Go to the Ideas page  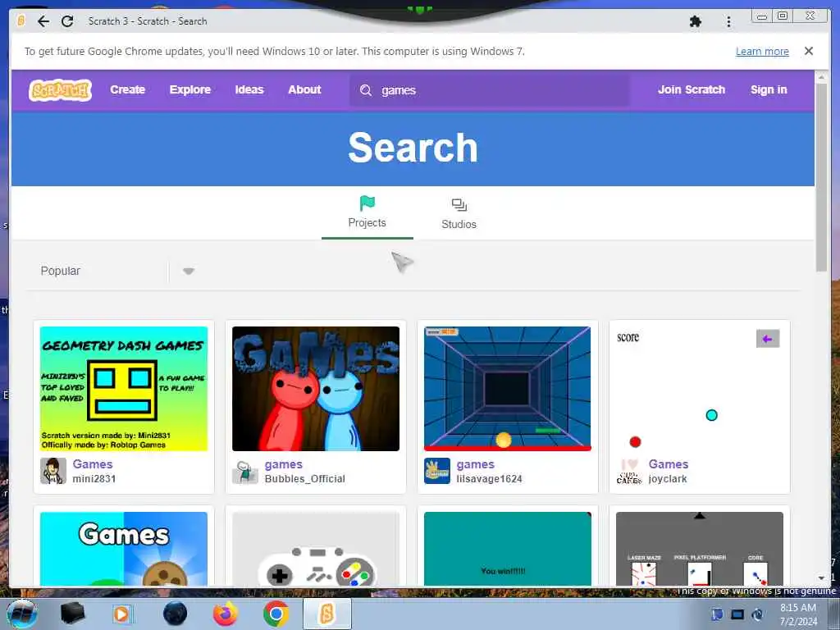point(249,89)
